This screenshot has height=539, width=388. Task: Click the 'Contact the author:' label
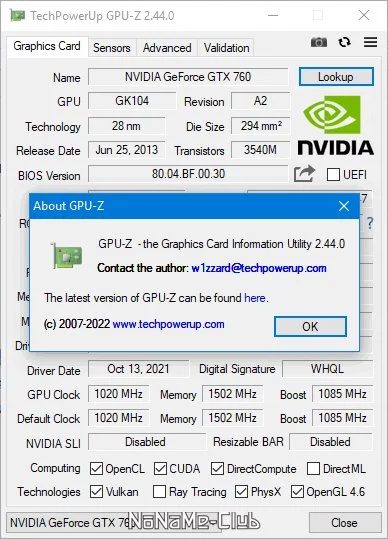pyautogui.click(x=143, y=268)
